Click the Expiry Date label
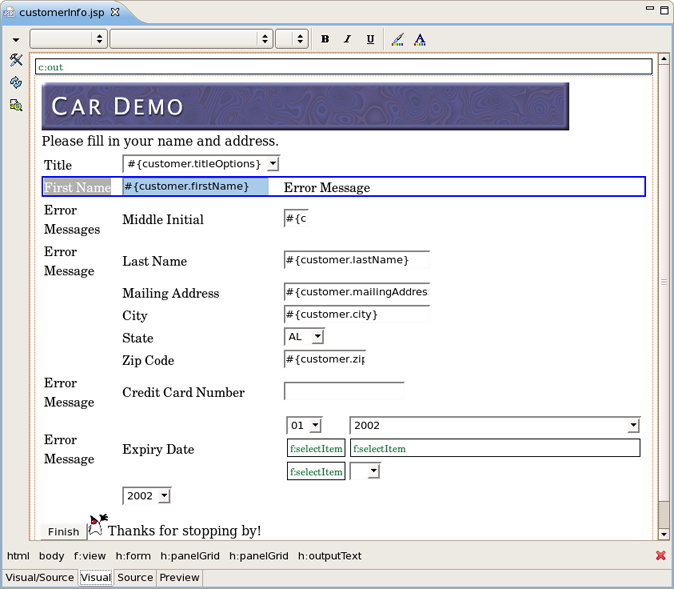Viewport: 674px width, 589px height. point(158,449)
